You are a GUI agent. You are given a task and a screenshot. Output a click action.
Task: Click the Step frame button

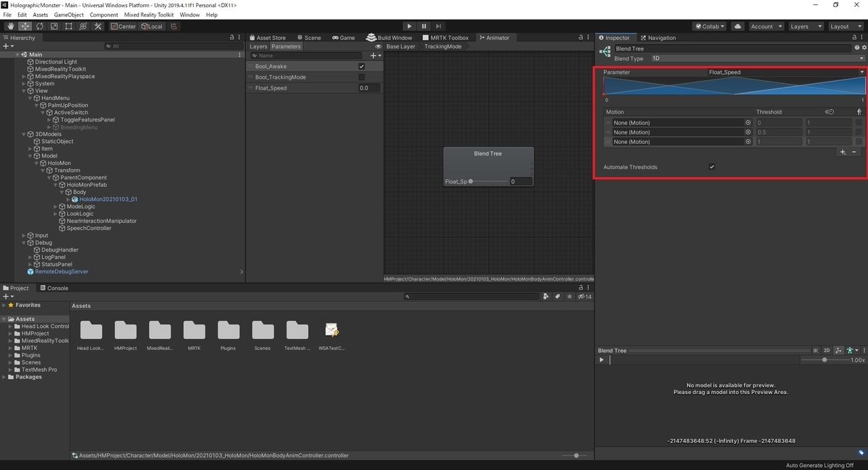[x=438, y=26]
